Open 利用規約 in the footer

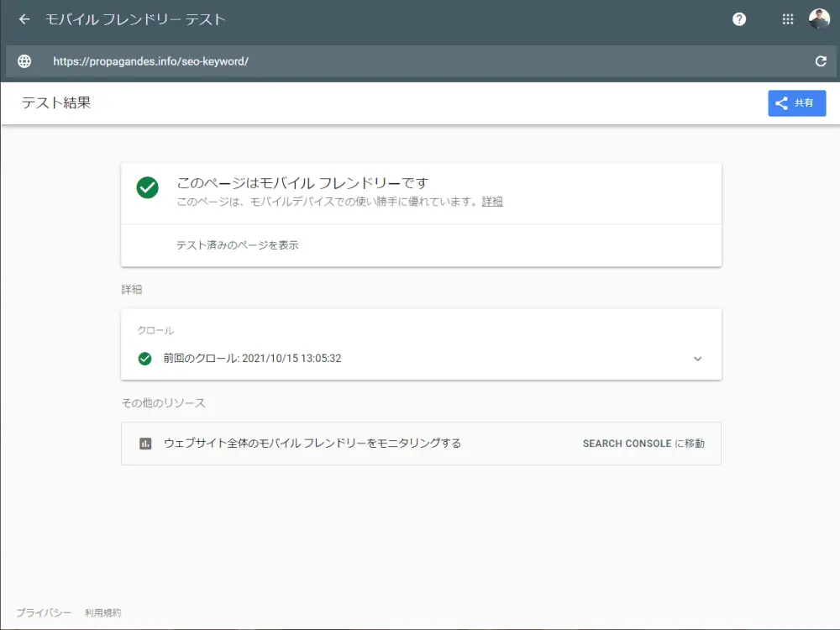(x=102, y=612)
